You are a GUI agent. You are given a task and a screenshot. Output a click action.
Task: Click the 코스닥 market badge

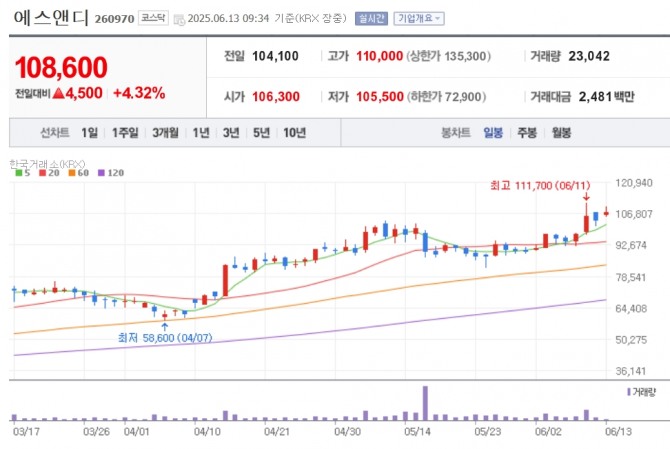point(153,18)
